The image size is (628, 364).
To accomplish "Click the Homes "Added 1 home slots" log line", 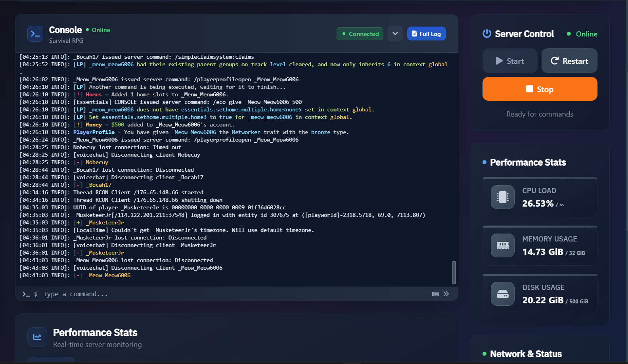I will (x=124, y=94).
